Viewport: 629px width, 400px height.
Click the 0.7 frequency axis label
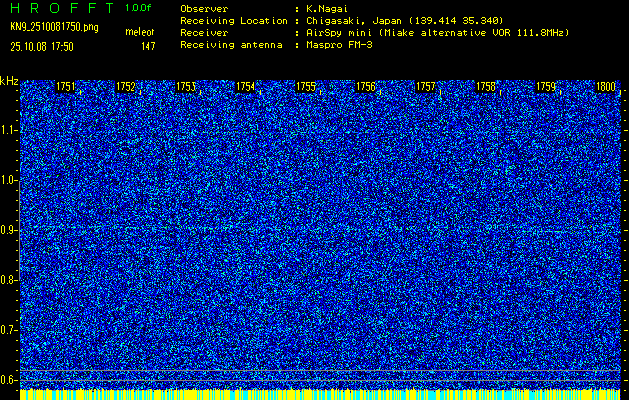(9, 330)
